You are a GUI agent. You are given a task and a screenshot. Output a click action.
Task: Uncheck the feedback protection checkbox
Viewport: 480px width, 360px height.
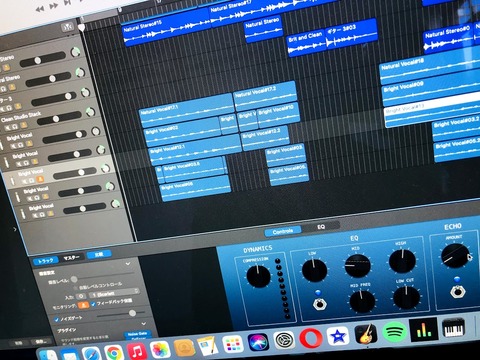tap(94, 304)
